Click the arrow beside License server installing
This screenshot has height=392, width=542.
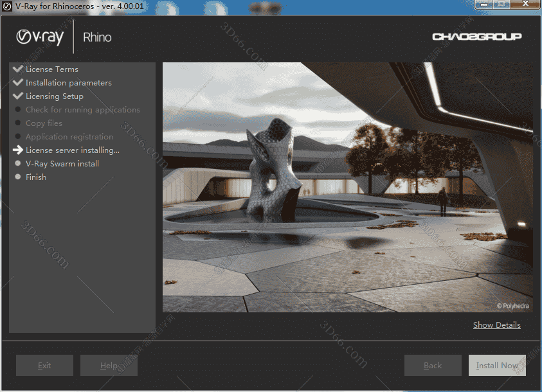[18, 150]
